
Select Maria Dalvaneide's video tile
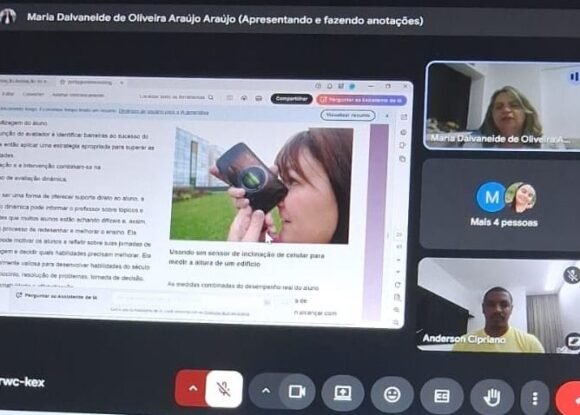[502, 106]
